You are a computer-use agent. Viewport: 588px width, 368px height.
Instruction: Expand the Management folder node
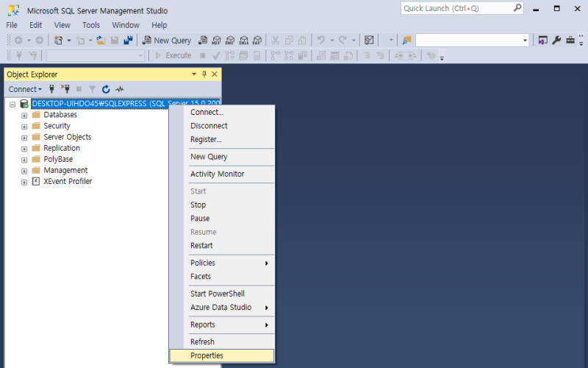pyautogui.click(x=24, y=171)
